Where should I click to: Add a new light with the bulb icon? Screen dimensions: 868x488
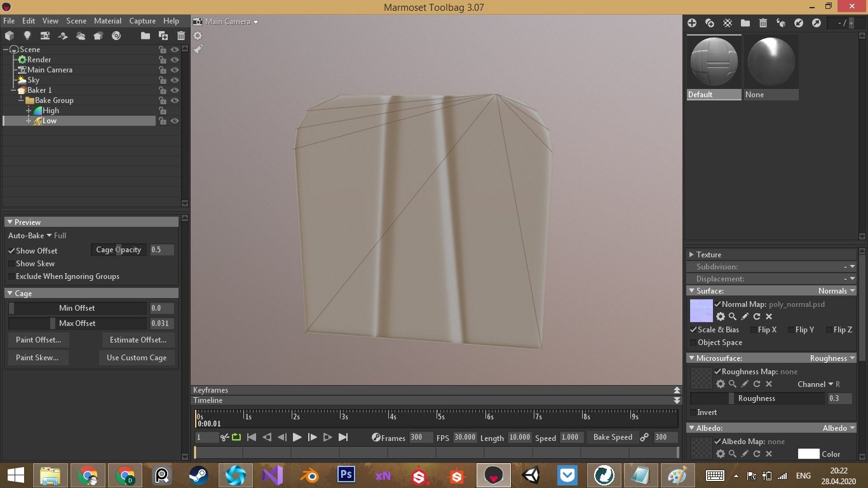[x=27, y=36]
